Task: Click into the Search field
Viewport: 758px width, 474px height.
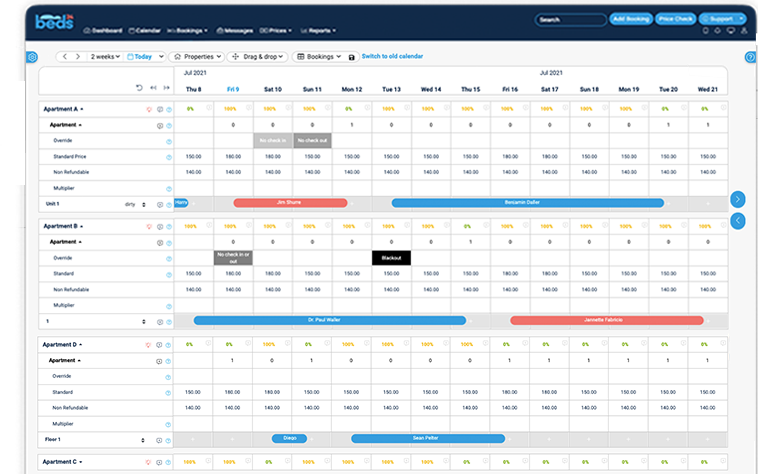Action: coord(571,20)
